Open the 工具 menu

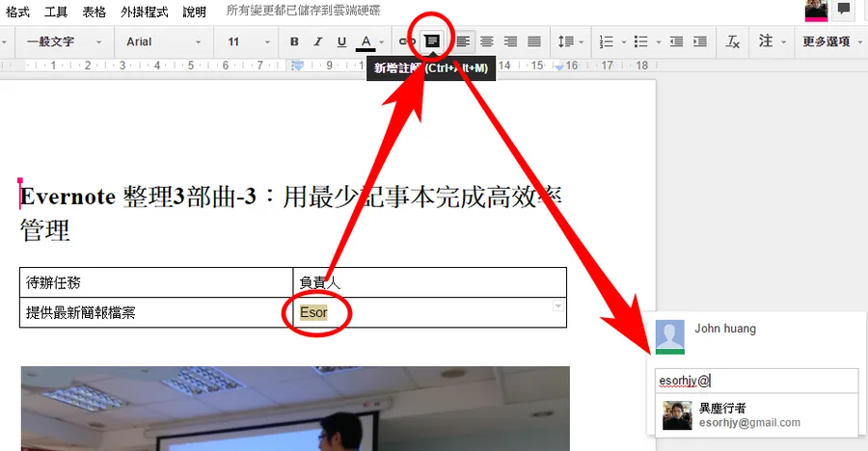click(56, 12)
